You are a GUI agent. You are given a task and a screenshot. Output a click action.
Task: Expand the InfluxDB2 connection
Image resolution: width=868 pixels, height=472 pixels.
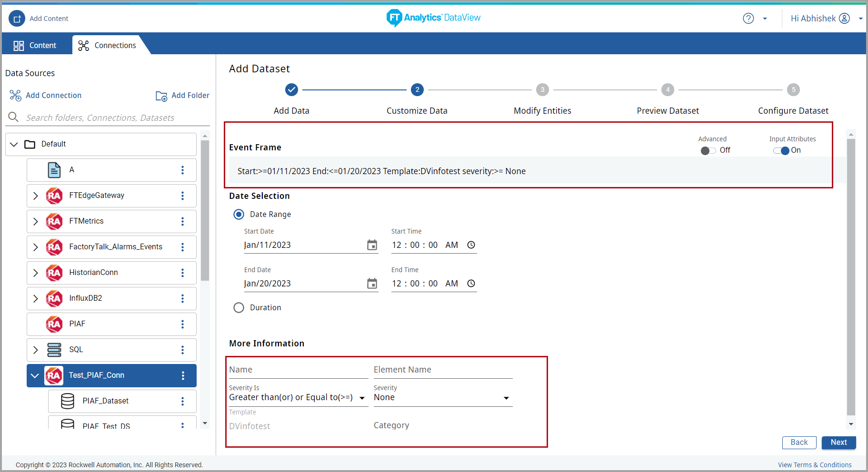pos(35,298)
